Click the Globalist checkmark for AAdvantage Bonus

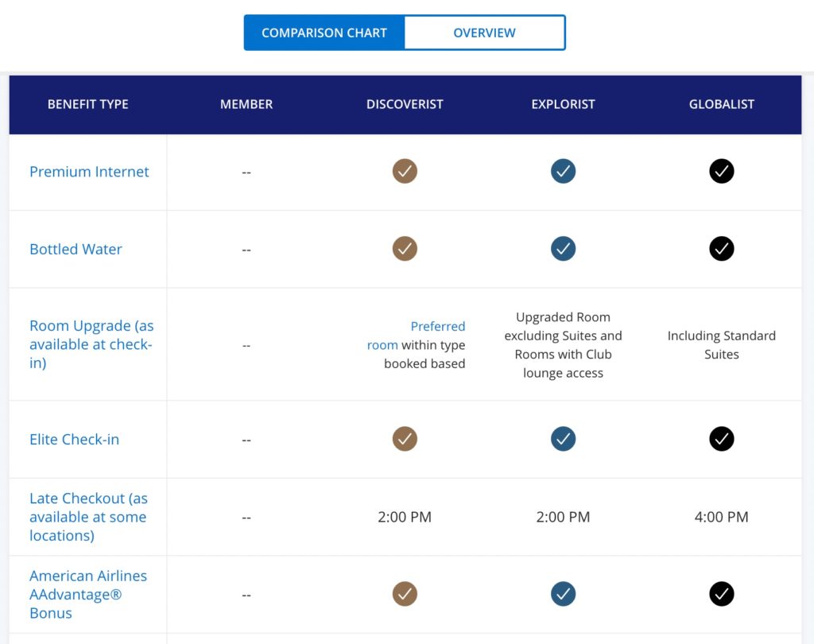coord(721,593)
